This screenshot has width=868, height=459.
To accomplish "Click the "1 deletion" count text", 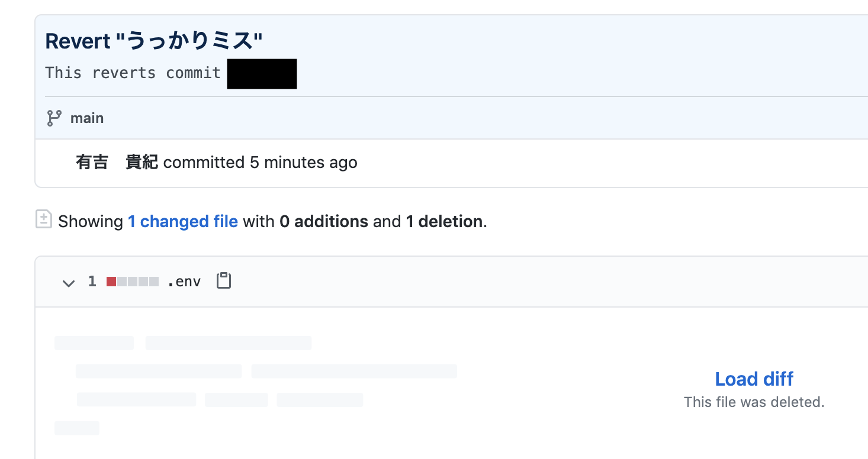I will [444, 222].
